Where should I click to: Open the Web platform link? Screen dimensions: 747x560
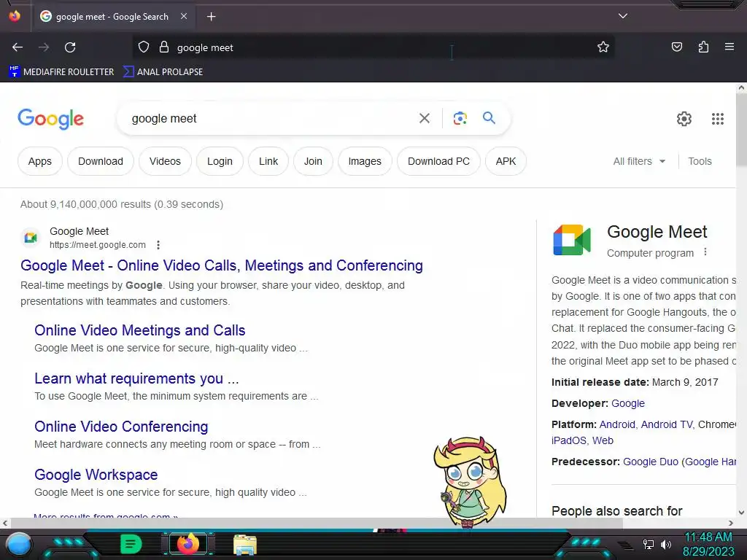603,440
